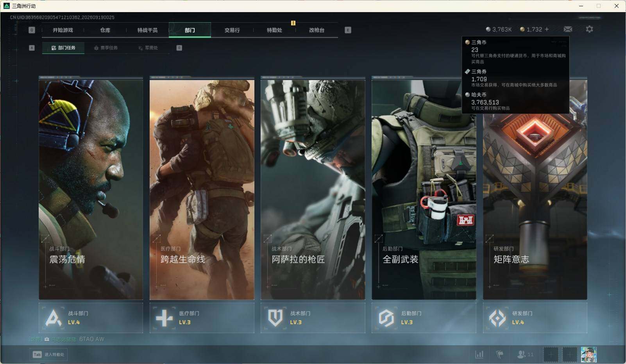Click the A key hint icon
626x364 pixels.
tap(32, 48)
